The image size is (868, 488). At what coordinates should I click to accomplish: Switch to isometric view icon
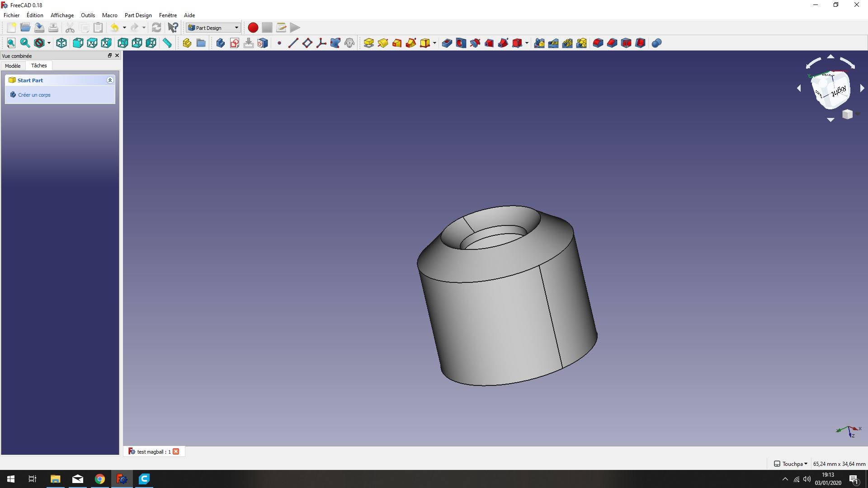click(x=61, y=43)
